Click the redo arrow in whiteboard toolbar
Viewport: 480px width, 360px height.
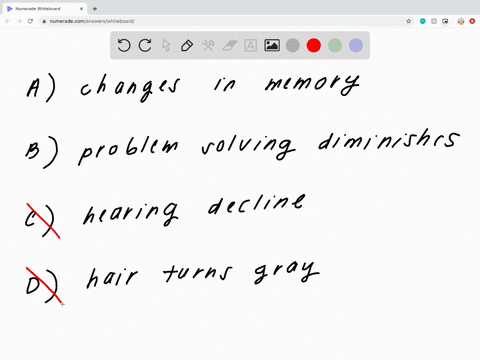(x=145, y=45)
